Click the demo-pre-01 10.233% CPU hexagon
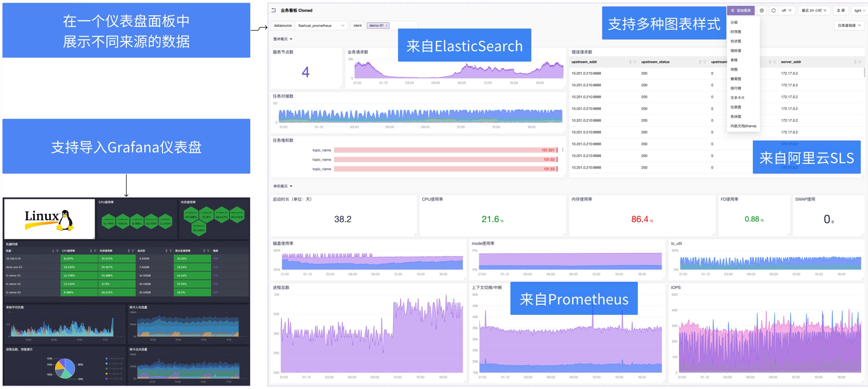Viewport: 868px width, 389px height. click(x=151, y=221)
